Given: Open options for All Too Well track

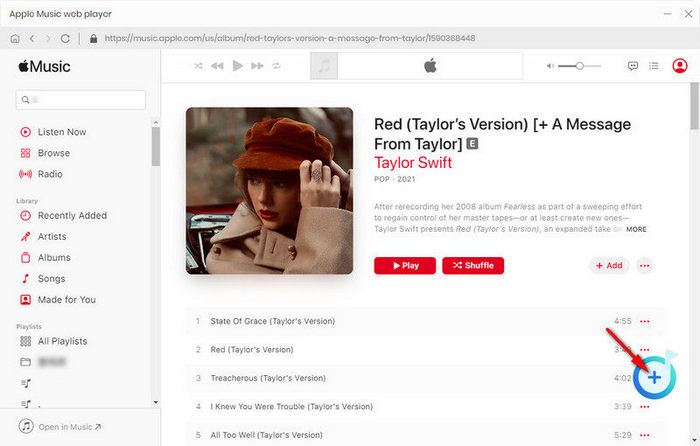Looking at the screenshot, I should coord(645,435).
